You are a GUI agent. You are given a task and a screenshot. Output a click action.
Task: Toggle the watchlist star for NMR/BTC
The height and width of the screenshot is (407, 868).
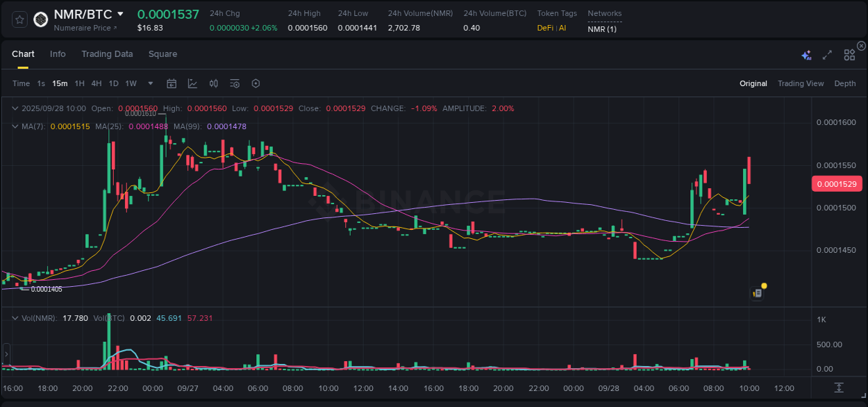click(x=19, y=19)
